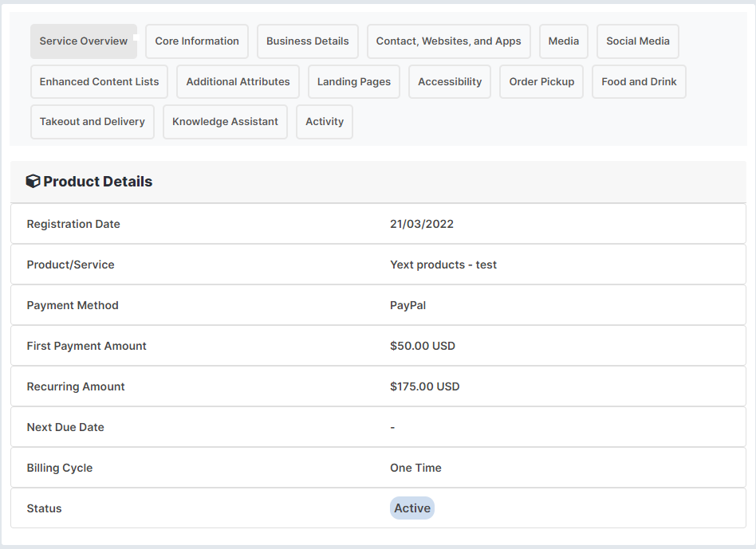Open the Order Pickup tab

pyautogui.click(x=541, y=81)
